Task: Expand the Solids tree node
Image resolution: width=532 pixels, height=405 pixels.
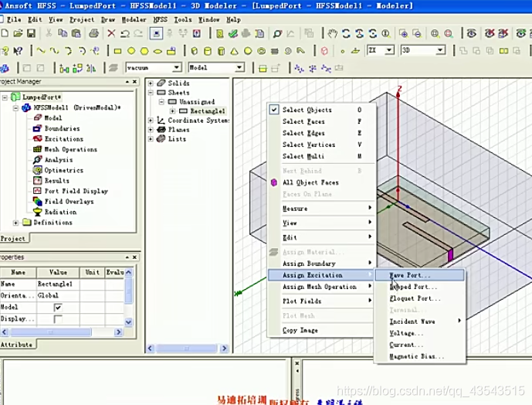Action: tap(151, 83)
